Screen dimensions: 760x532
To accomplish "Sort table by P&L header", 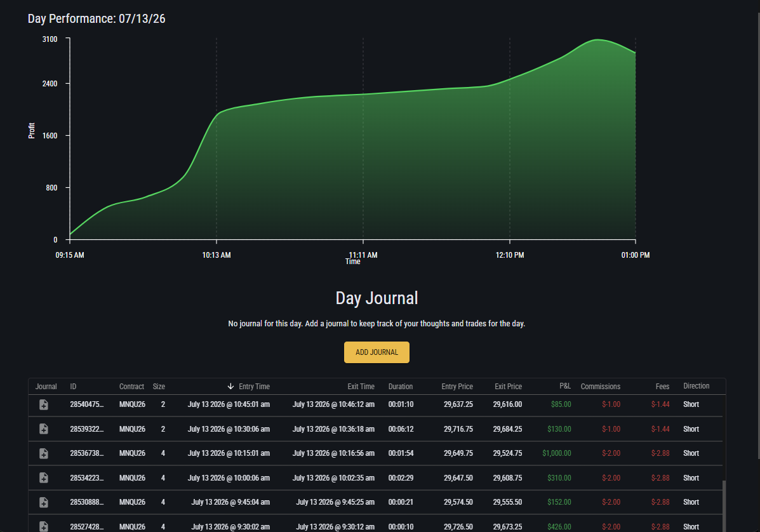I will (x=565, y=386).
